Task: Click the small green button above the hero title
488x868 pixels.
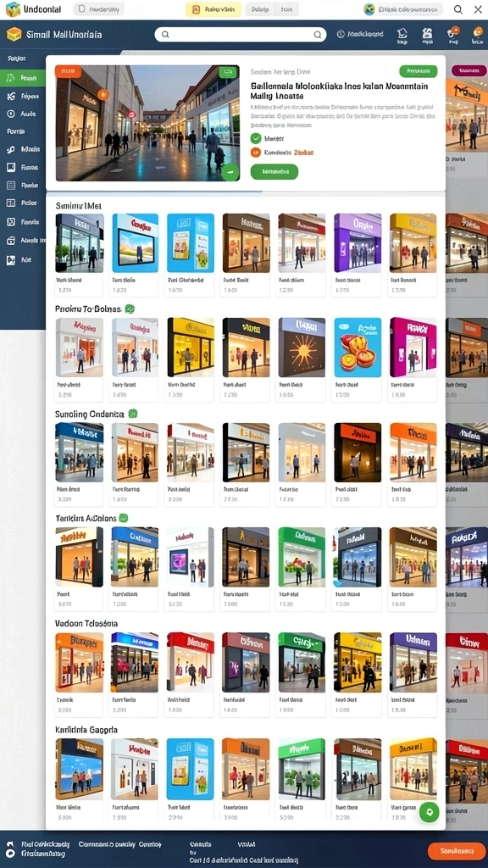Action: click(x=419, y=71)
